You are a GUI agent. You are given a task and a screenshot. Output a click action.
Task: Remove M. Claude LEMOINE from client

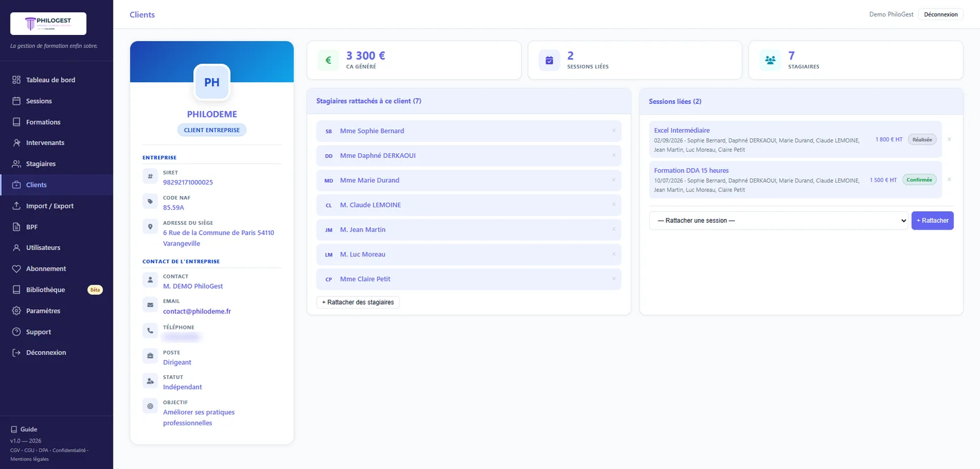click(x=614, y=204)
